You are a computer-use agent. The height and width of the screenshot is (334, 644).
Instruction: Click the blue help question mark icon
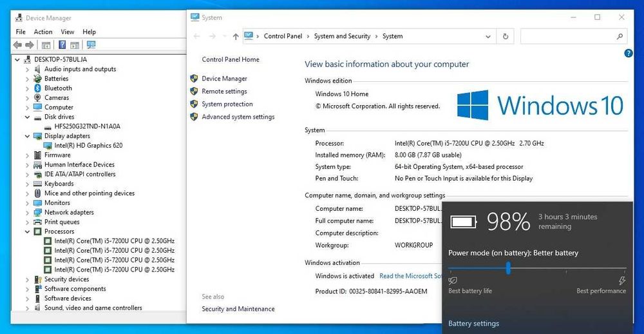click(x=629, y=53)
